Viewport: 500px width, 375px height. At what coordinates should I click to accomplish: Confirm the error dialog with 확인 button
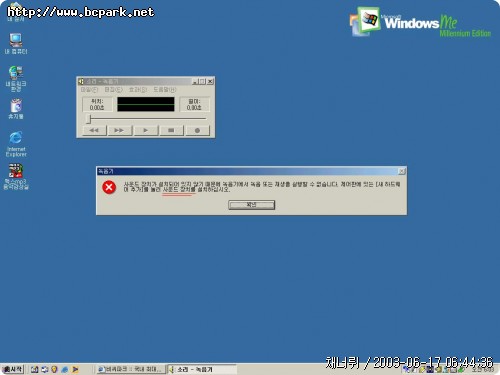click(251, 205)
